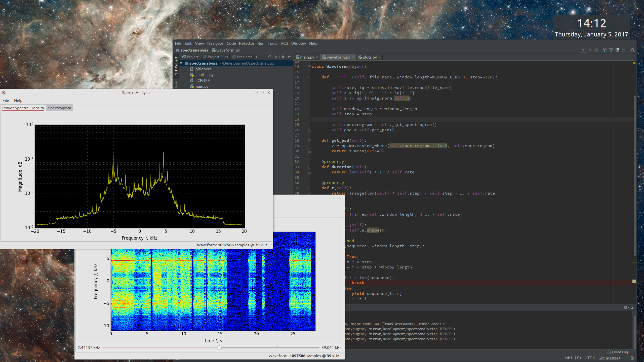
Task: Fold the __init__ method block
Action: (310, 77)
